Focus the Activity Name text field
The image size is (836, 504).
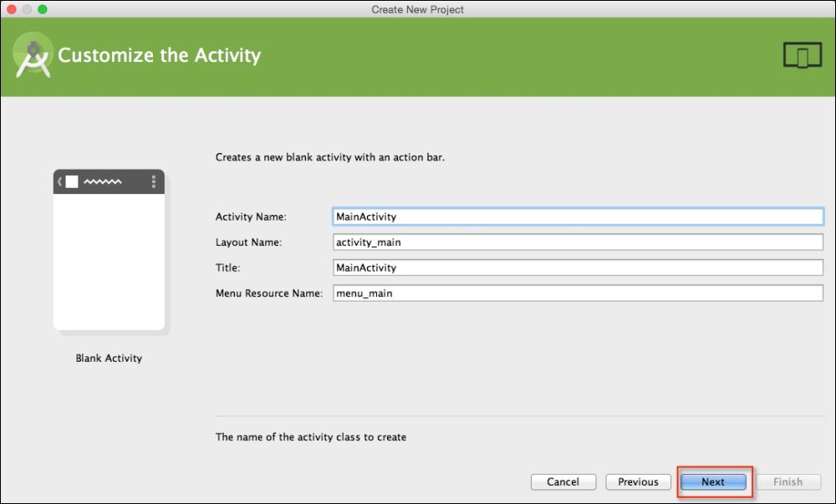578,216
